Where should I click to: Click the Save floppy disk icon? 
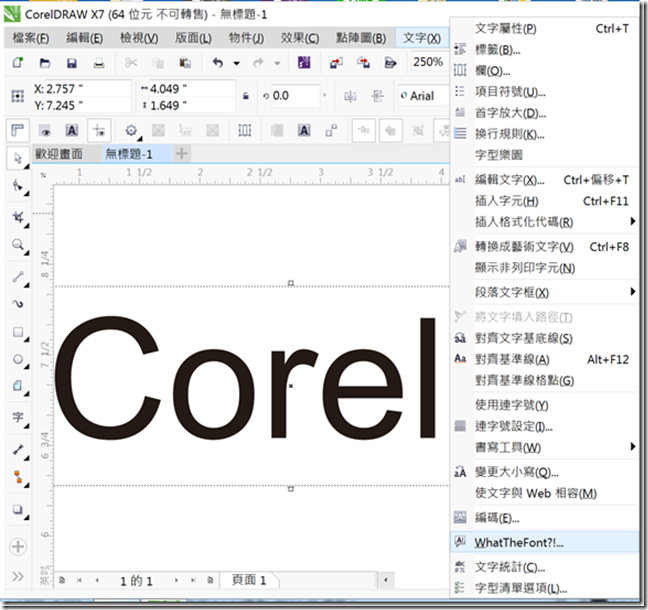[72, 63]
